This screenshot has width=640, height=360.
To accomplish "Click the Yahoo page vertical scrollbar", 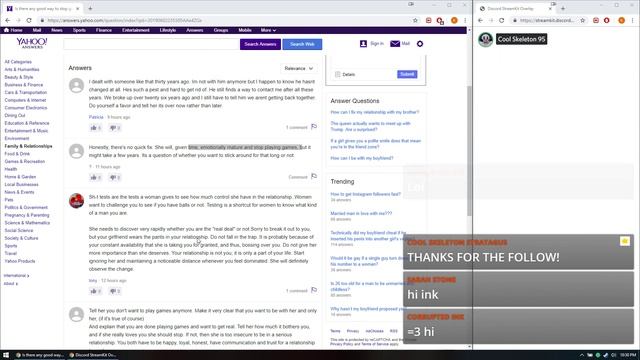I will pyautogui.click(x=469, y=151).
